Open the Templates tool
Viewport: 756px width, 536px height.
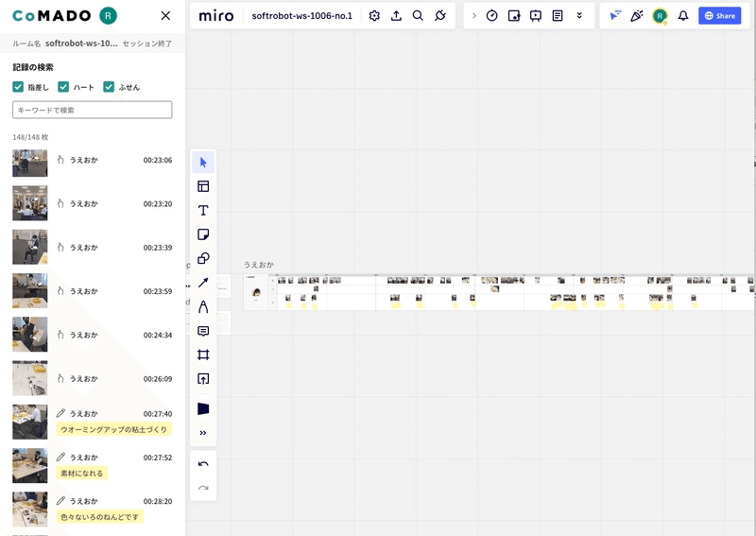coord(203,186)
